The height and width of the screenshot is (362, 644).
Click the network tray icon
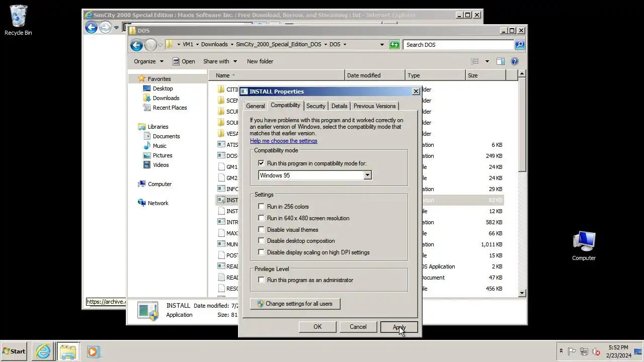pos(584,351)
